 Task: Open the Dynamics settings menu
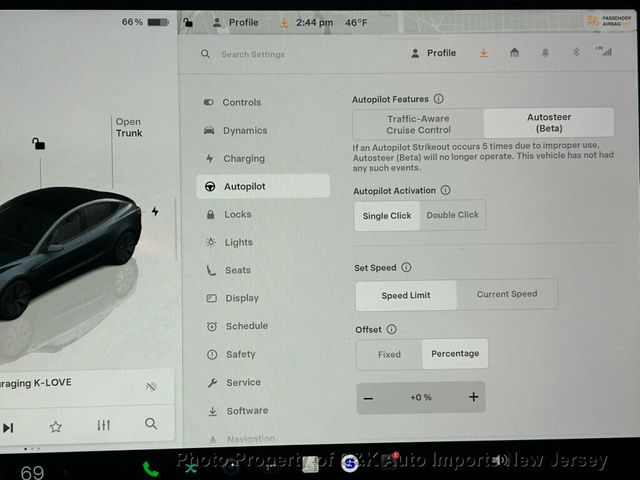[x=236, y=130]
